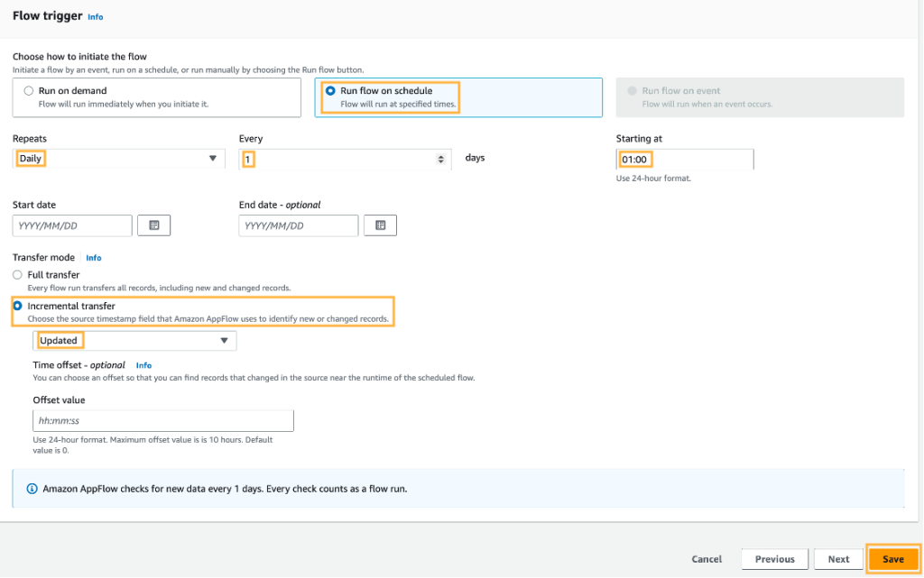The height and width of the screenshot is (578, 924).
Task: Cancel the flow configuration
Action: pyautogui.click(x=707, y=559)
